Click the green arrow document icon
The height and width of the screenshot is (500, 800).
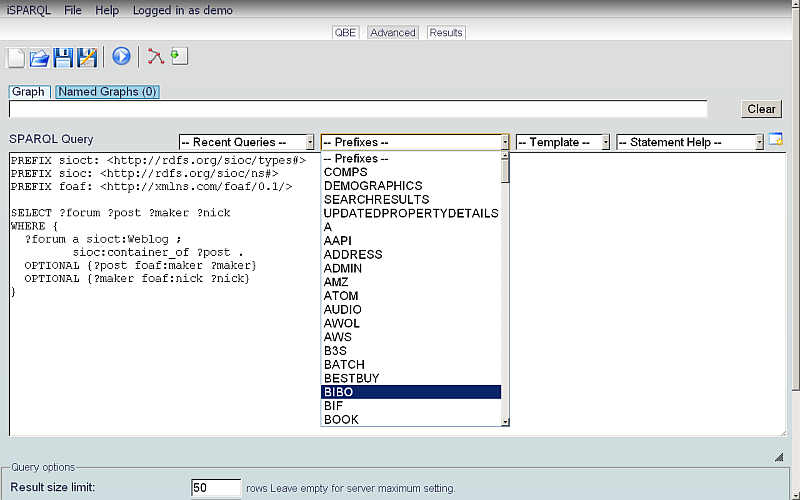179,56
